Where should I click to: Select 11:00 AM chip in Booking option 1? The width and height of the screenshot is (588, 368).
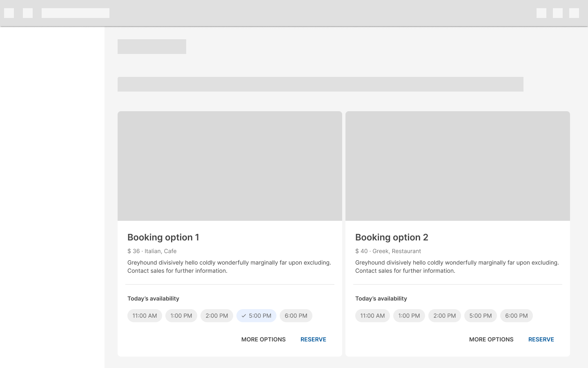point(145,316)
